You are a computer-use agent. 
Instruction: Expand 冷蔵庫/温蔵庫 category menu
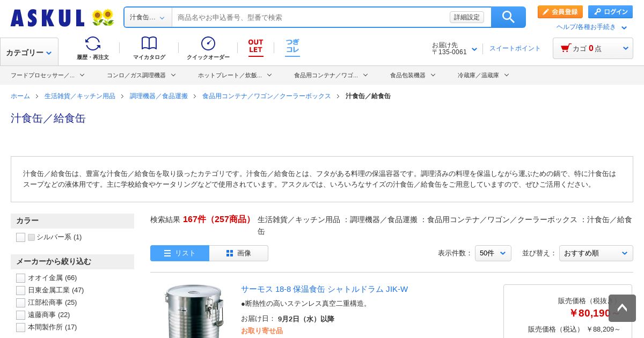click(484, 75)
